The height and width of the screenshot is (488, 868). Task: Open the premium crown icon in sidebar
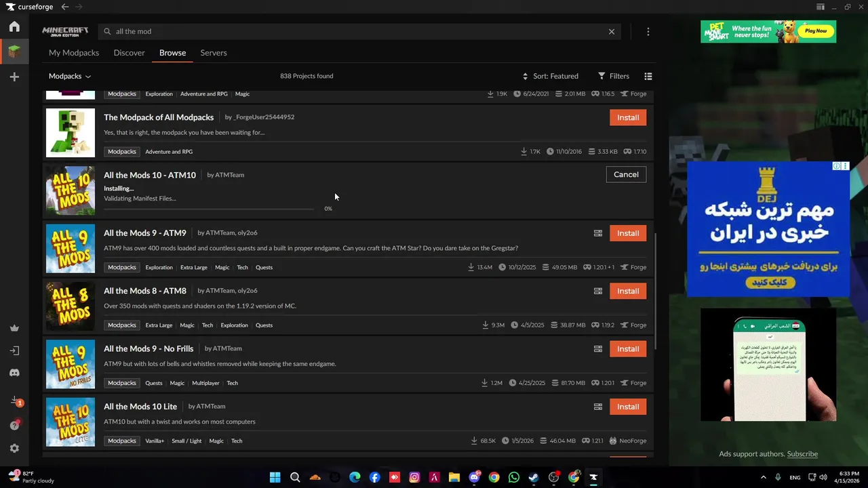tap(14, 328)
